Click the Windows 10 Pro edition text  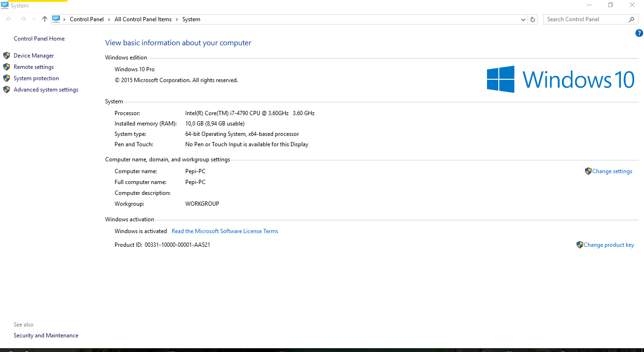[x=134, y=69]
